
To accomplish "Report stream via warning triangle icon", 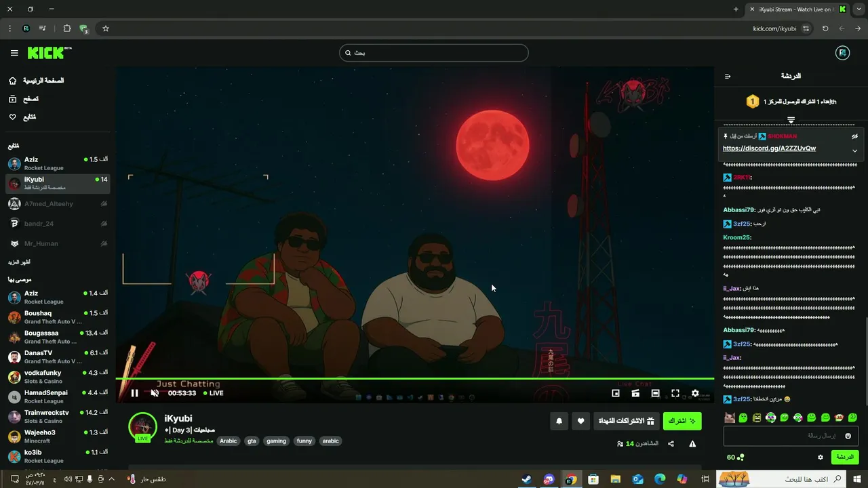I will [692, 444].
